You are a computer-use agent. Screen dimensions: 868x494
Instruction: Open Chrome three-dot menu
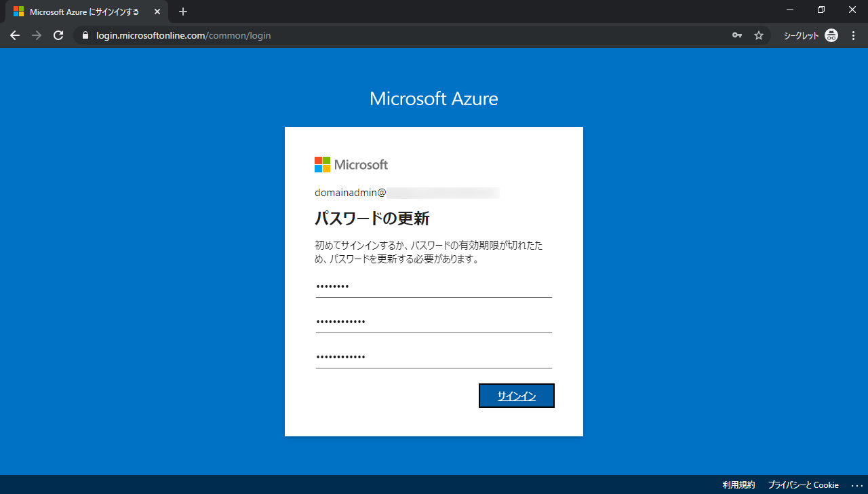(x=854, y=35)
